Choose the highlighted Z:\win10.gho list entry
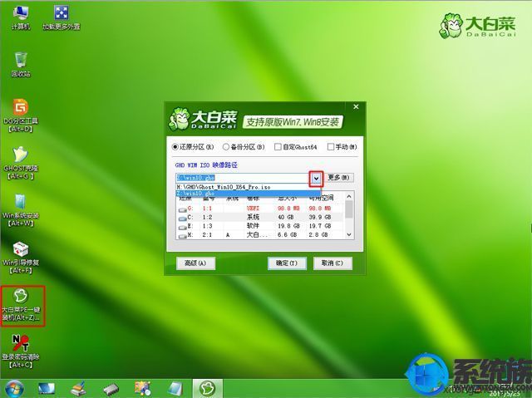Screen dimensions: 532x398 pyautogui.click(x=248, y=194)
